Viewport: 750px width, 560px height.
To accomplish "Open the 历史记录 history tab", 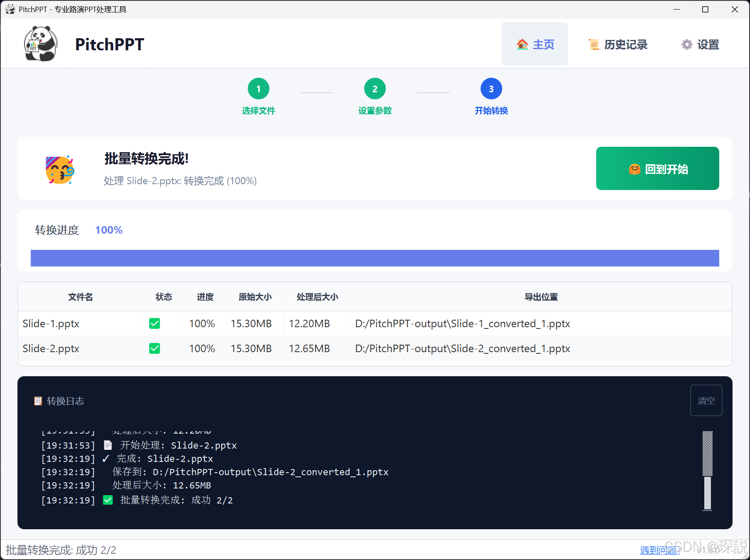I will click(618, 44).
